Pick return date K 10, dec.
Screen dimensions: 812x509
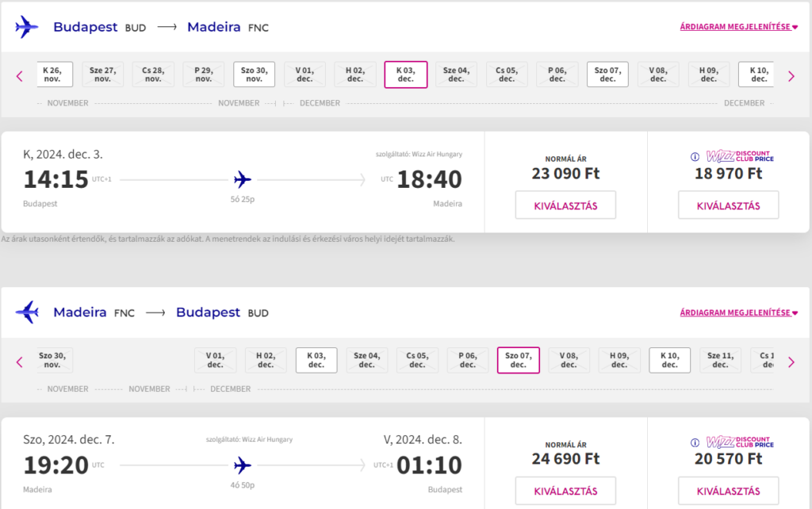click(x=669, y=360)
